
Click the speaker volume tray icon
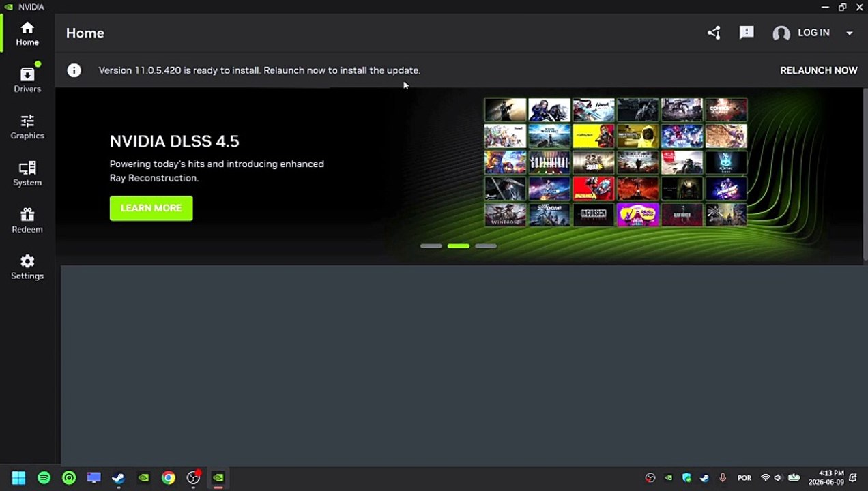(x=779, y=478)
